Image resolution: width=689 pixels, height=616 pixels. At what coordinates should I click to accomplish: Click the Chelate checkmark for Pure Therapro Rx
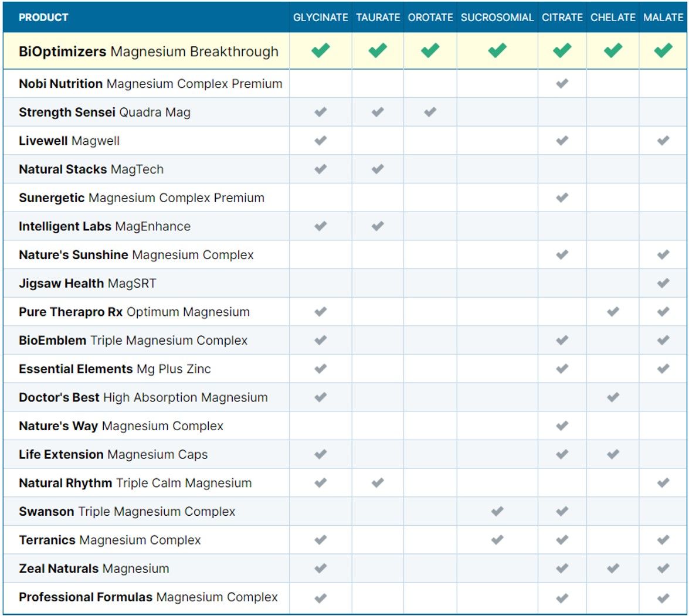coord(613,312)
